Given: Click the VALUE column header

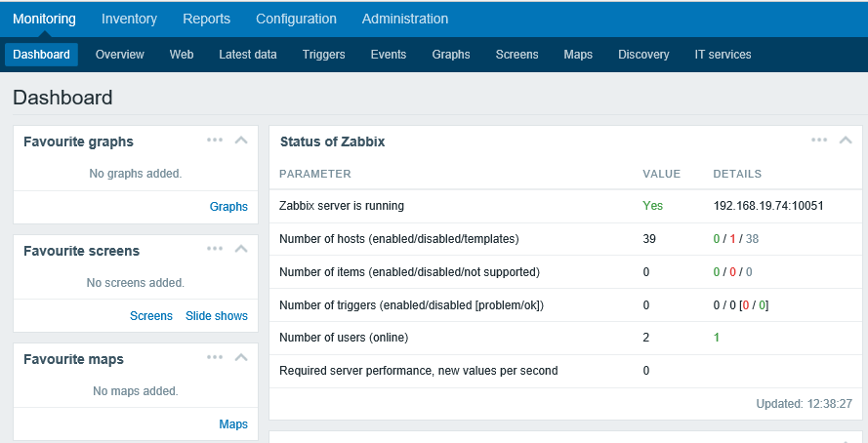Looking at the screenshot, I should pos(662,174).
